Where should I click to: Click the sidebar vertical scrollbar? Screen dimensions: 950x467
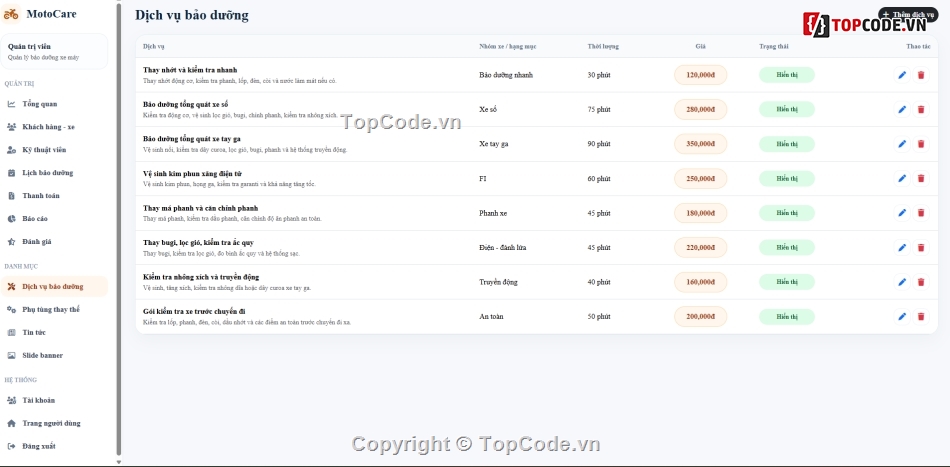pyautogui.click(x=119, y=230)
